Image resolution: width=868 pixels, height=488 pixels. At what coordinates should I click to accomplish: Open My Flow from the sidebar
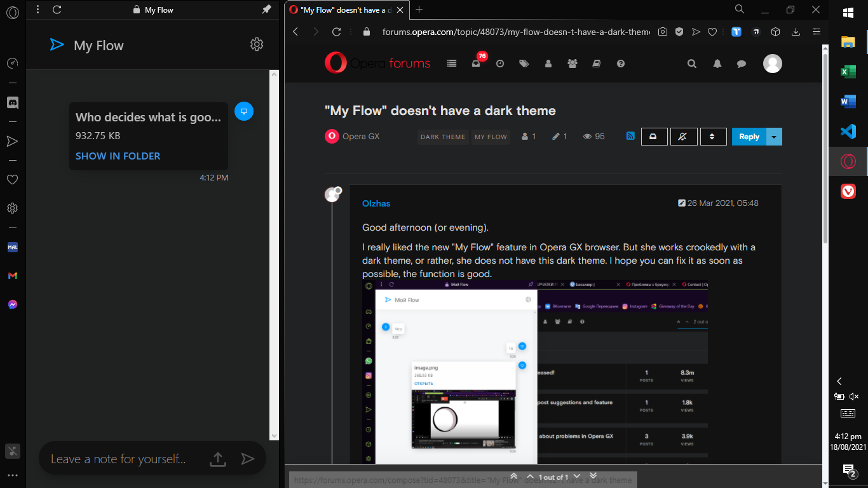12,141
